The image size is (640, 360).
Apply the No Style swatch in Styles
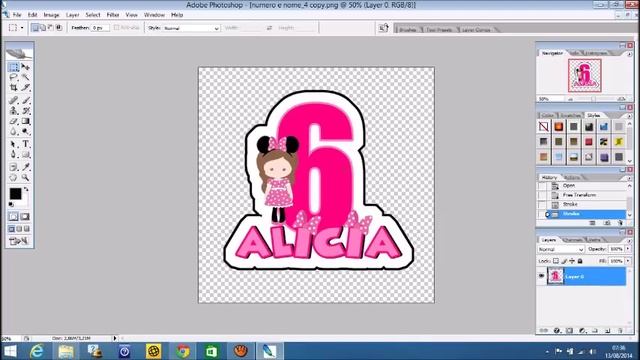tap(544, 127)
